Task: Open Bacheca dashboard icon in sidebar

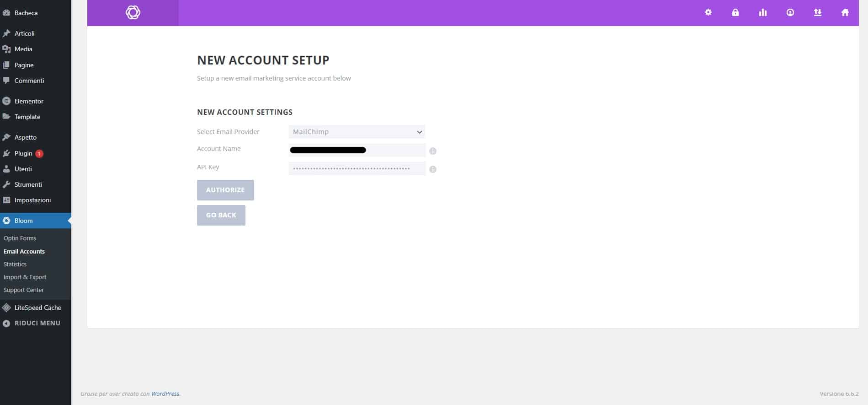Action: (x=6, y=13)
